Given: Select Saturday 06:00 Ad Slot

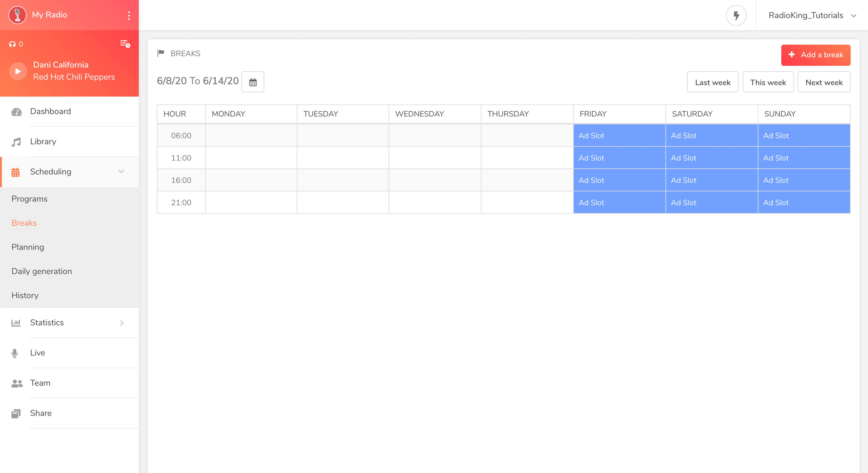Looking at the screenshot, I should 712,135.
